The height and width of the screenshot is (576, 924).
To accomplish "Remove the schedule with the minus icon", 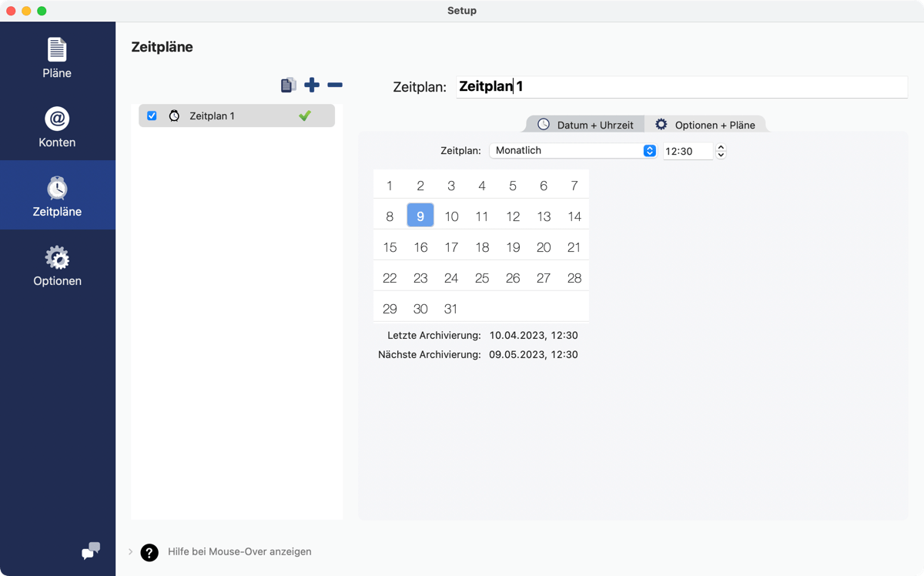I will tap(335, 85).
